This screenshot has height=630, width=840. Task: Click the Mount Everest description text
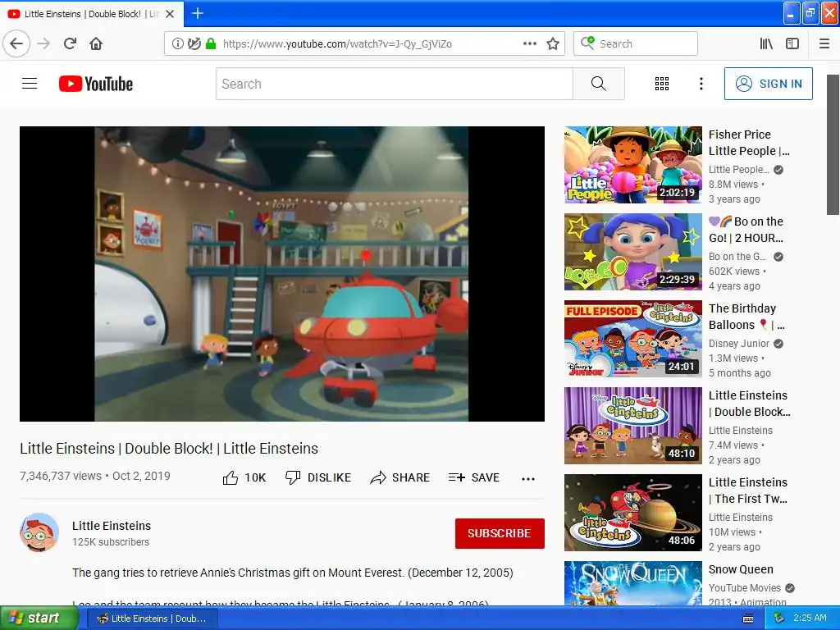click(x=293, y=573)
